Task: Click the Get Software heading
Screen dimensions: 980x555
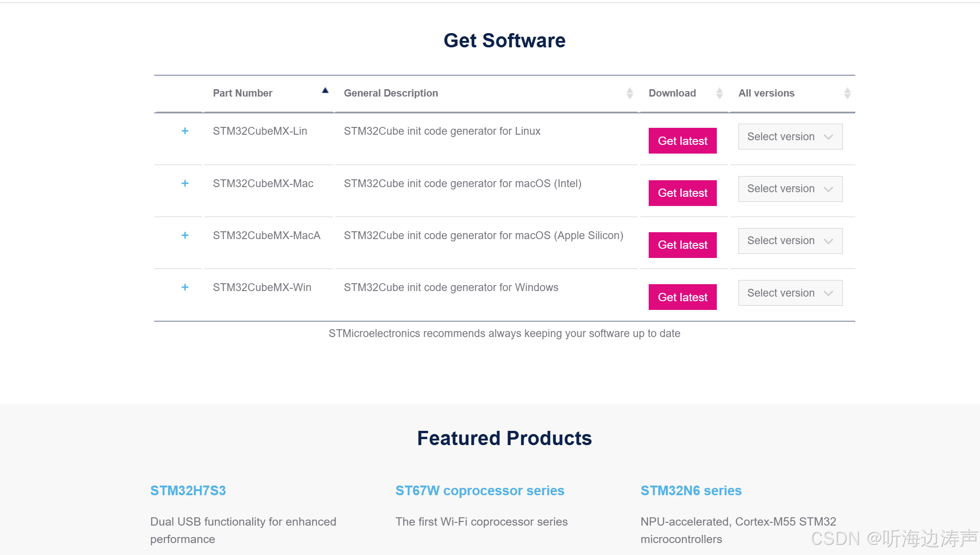Action: click(505, 40)
